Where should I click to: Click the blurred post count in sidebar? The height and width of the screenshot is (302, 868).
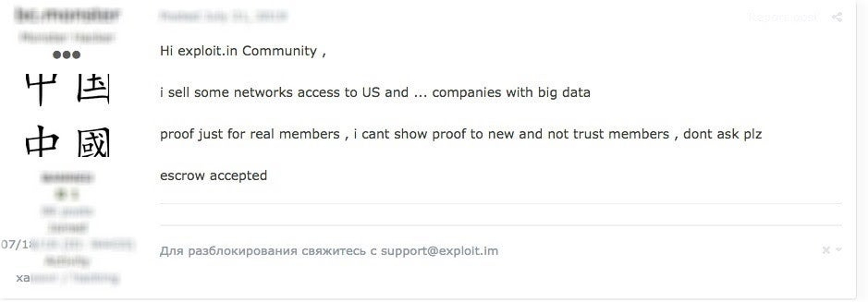pos(67,211)
